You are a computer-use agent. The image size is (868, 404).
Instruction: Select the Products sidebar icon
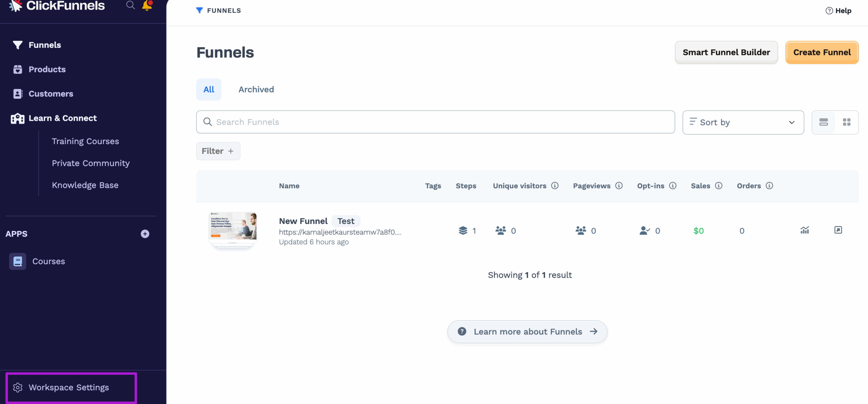point(18,69)
